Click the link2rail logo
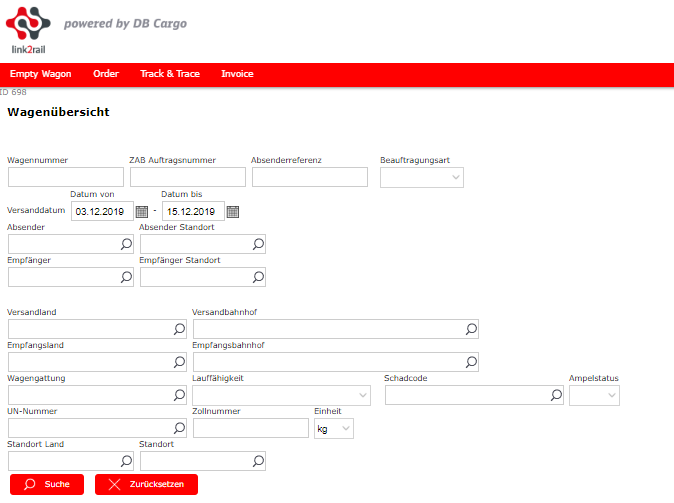674x503 pixels. click(x=28, y=30)
